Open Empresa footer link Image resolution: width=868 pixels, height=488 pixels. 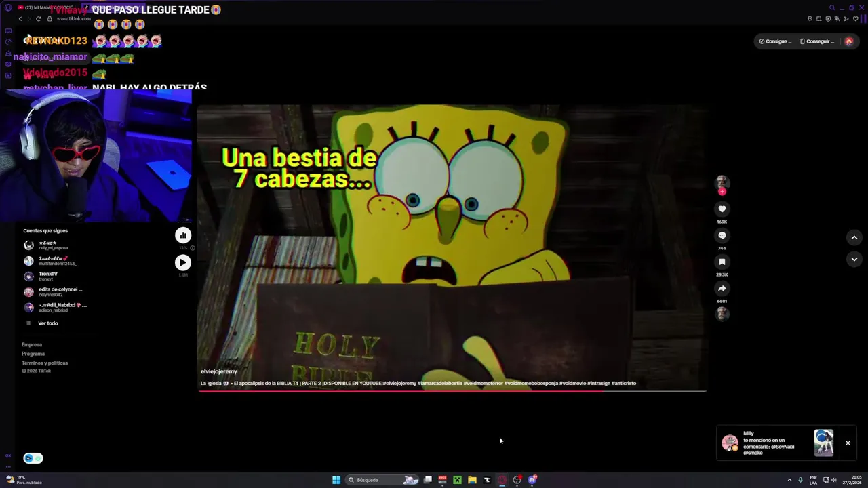coord(32,345)
